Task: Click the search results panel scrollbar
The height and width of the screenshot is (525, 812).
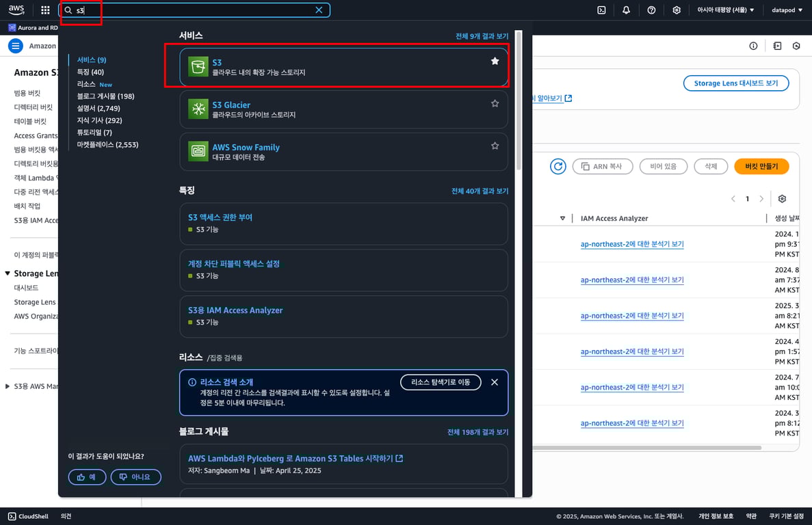Action: point(519,100)
